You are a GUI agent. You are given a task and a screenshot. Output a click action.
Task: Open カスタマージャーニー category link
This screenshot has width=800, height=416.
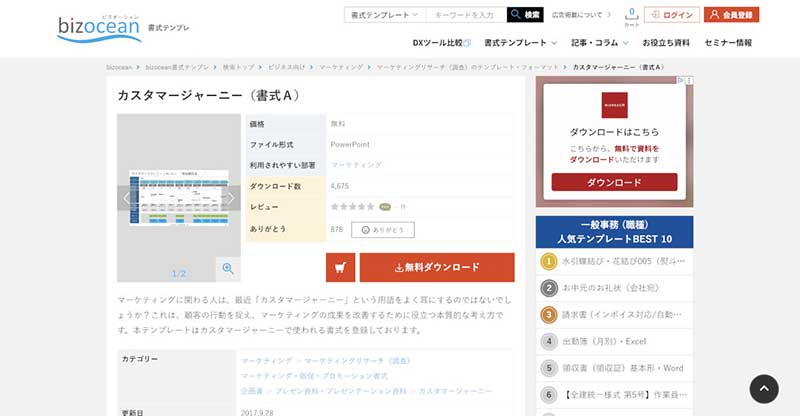[455, 391]
